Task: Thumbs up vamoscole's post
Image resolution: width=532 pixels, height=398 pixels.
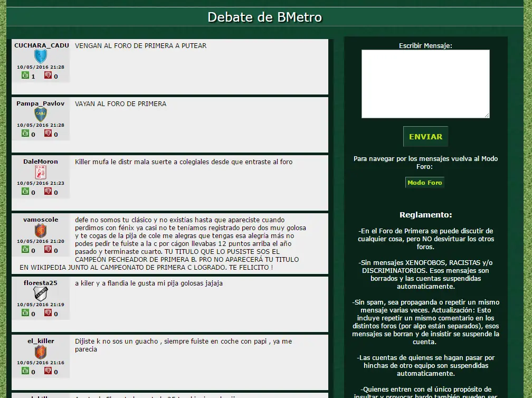Action: [25, 249]
